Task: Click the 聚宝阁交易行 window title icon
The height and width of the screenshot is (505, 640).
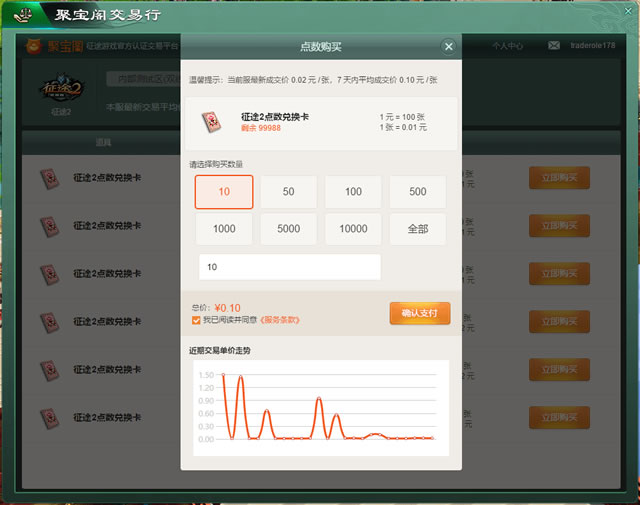Action: click(22, 16)
